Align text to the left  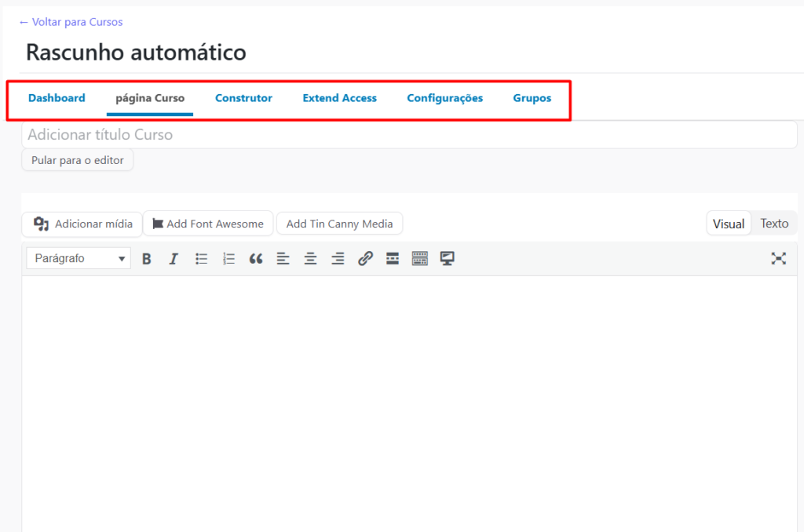283,259
